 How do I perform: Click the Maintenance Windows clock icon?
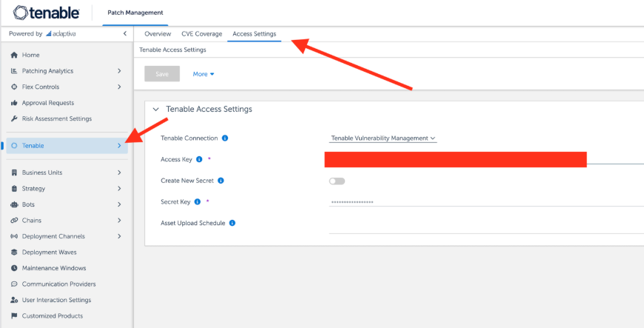tap(14, 268)
